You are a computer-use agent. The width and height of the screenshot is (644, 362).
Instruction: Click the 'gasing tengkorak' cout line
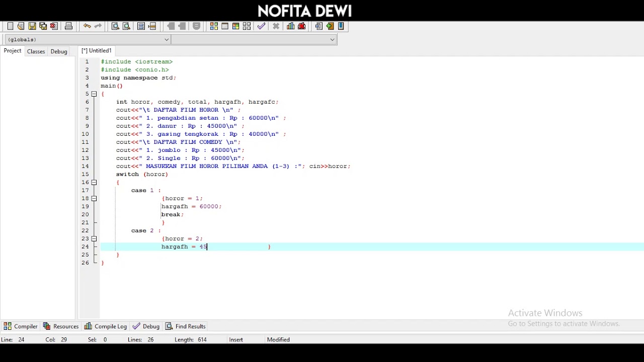click(201, 134)
